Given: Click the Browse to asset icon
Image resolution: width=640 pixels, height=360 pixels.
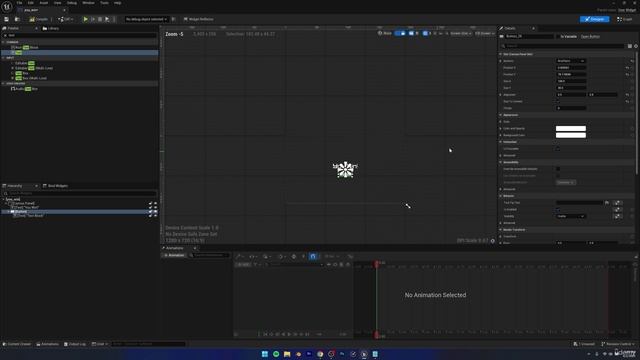Looking at the screenshot, I should (x=17, y=19).
